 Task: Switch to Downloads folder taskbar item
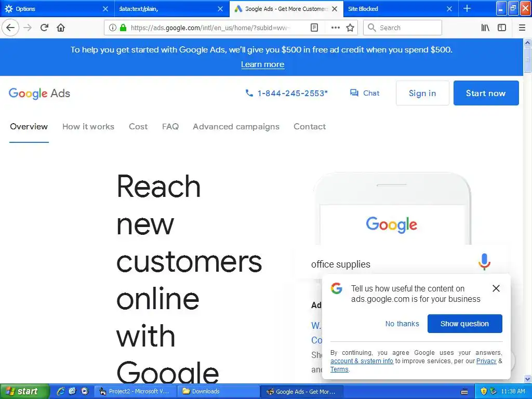point(218,392)
